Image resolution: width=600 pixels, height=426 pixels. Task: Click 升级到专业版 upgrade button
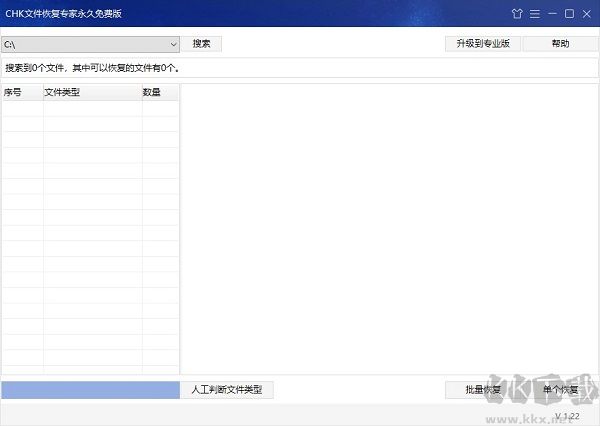[483, 44]
